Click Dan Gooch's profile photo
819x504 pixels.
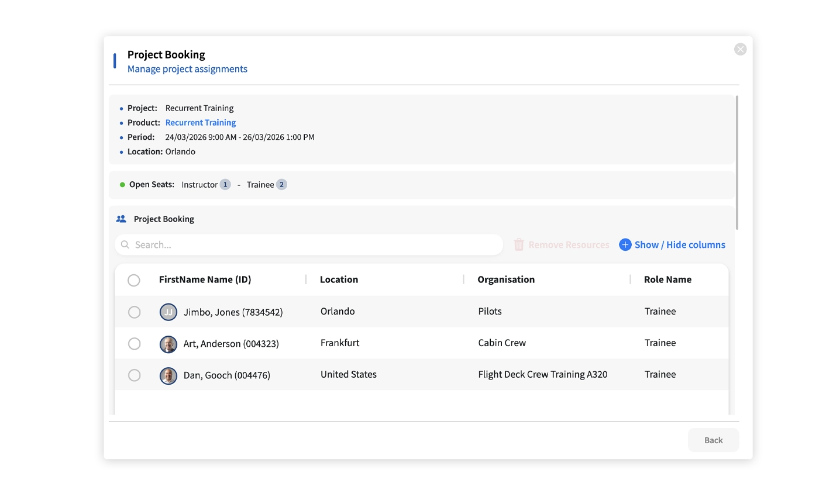point(168,375)
